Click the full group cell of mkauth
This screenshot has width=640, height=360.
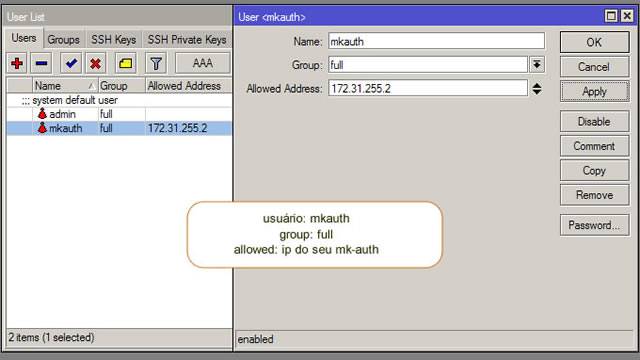pyautogui.click(x=106, y=128)
